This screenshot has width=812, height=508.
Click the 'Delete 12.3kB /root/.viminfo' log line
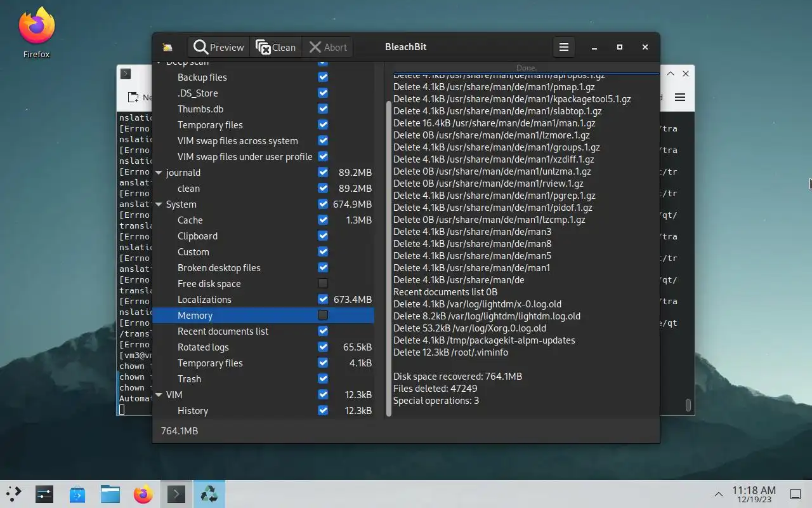point(450,352)
